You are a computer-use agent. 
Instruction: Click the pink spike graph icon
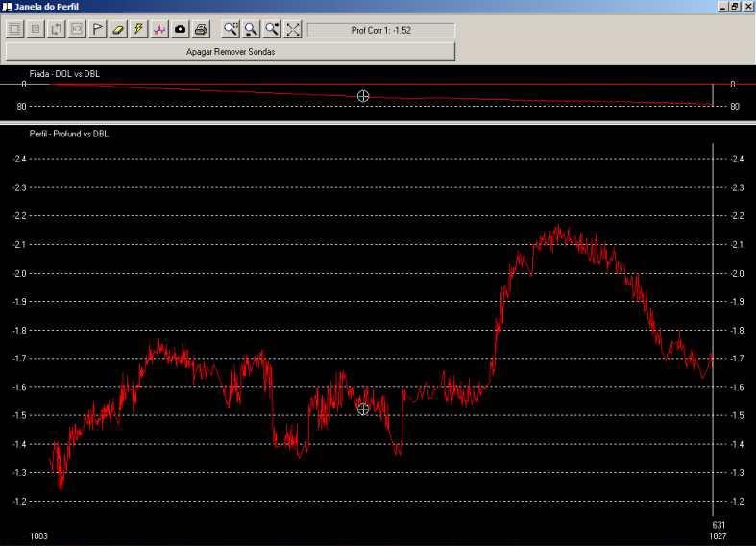[x=159, y=30]
